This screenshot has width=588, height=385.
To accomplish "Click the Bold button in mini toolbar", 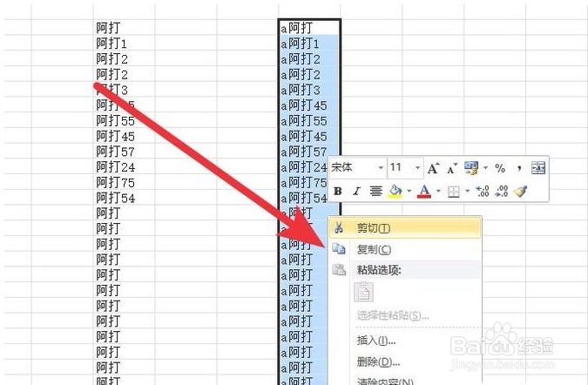I will [x=337, y=191].
